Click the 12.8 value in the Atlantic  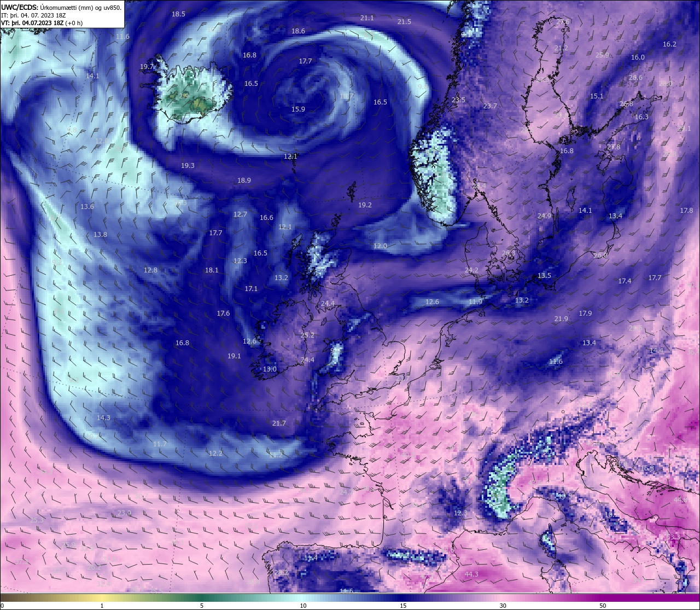[150, 270]
